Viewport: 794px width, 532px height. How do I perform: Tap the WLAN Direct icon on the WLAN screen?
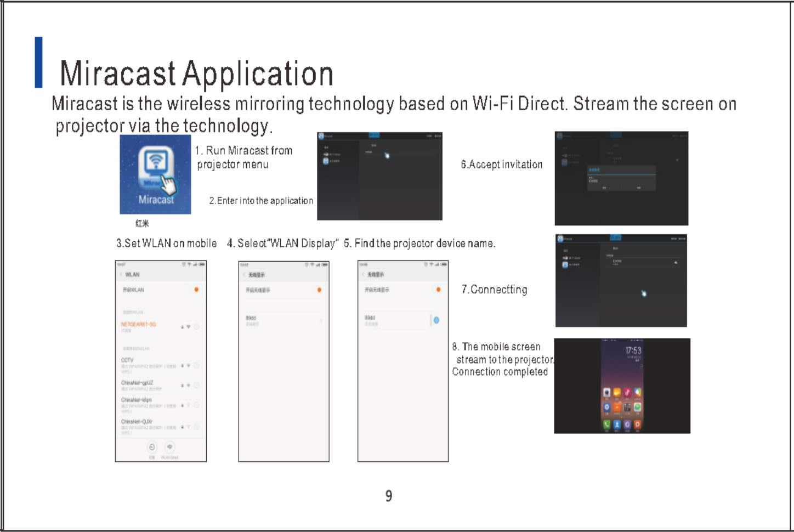pos(169,447)
